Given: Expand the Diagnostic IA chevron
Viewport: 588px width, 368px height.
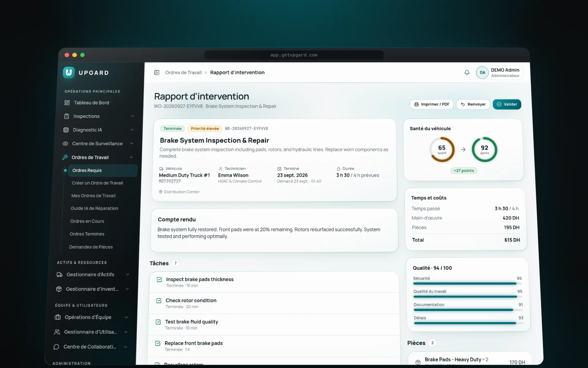Looking at the screenshot, I should click(132, 130).
